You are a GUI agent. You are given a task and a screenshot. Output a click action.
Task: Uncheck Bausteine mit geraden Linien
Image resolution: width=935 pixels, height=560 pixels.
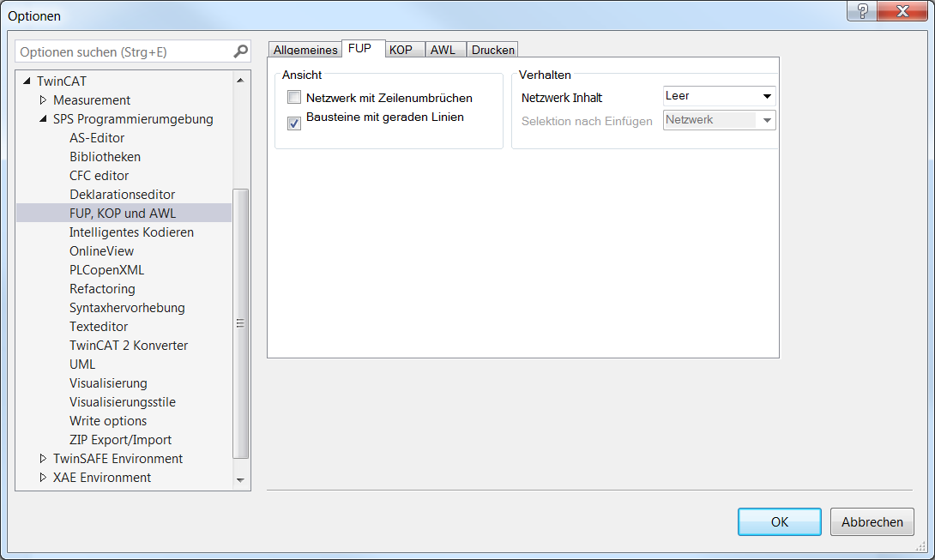click(x=294, y=123)
